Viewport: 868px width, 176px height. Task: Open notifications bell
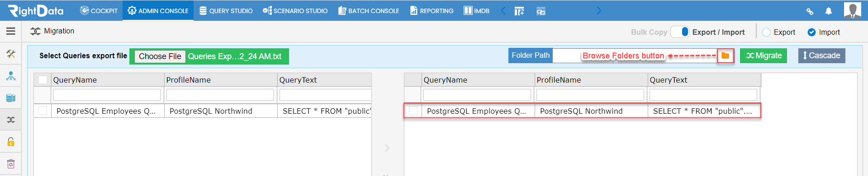pyautogui.click(x=829, y=11)
